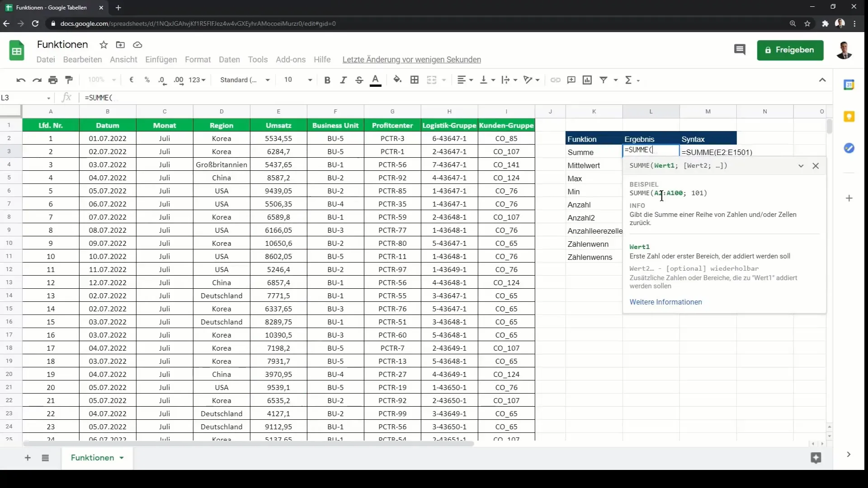Image resolution: width=868 pixels, height=488 pixels.
Task: Format as currency with euro icon
Action: 132,80
